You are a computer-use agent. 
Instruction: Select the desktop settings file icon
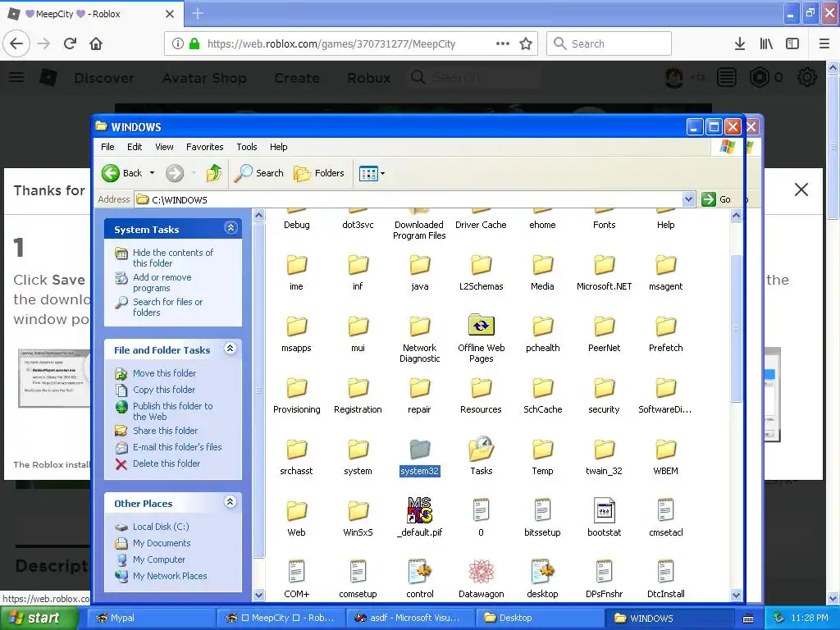pyautogui.click(x=543, y=572)
